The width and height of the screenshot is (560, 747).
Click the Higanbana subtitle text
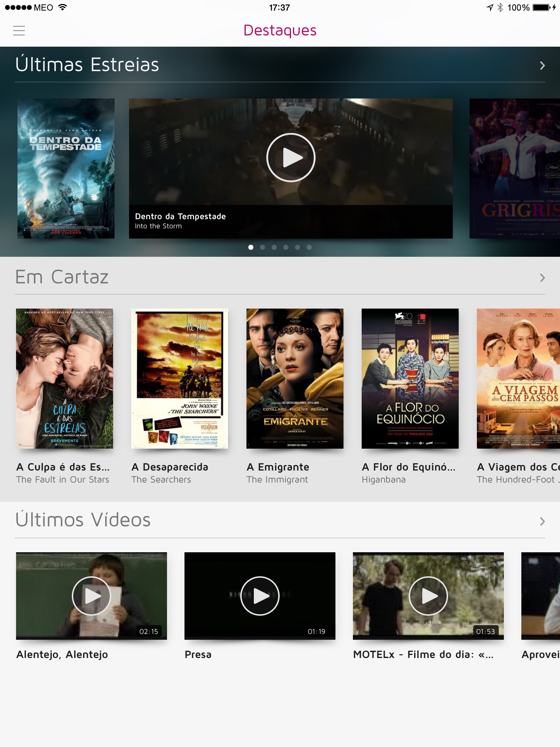click(x=384, y=480)
